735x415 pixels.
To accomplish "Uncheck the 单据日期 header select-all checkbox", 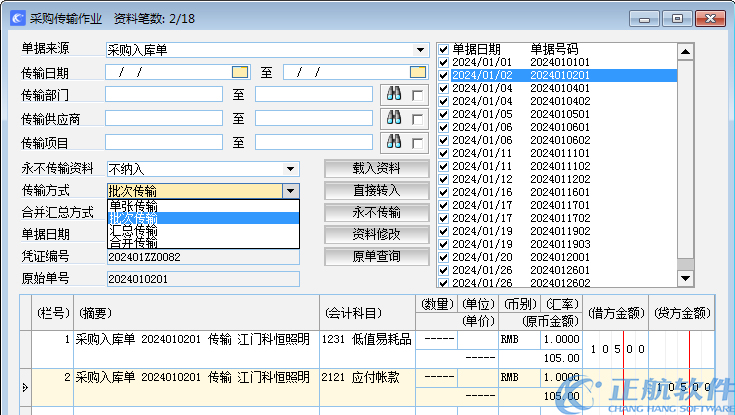I will tap(444, 49).
